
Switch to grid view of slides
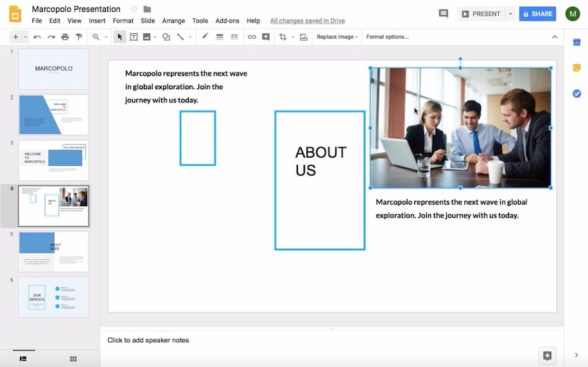(x=73, y=359)
